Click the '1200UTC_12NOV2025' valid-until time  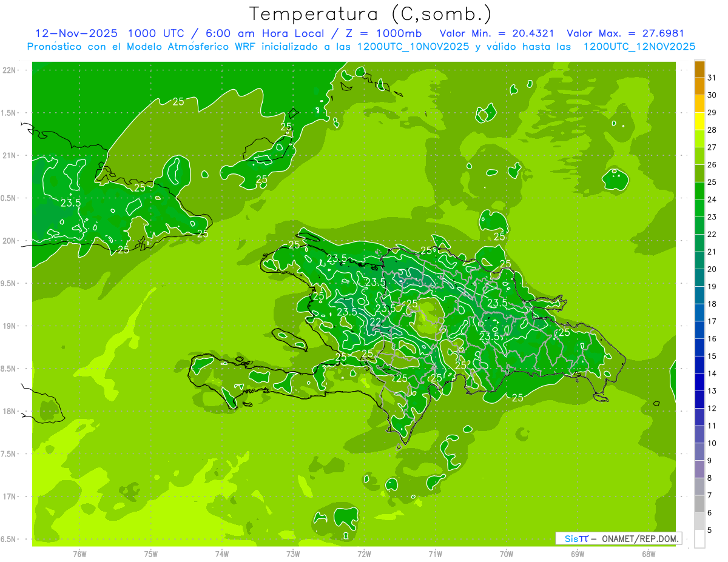[639, 46]
